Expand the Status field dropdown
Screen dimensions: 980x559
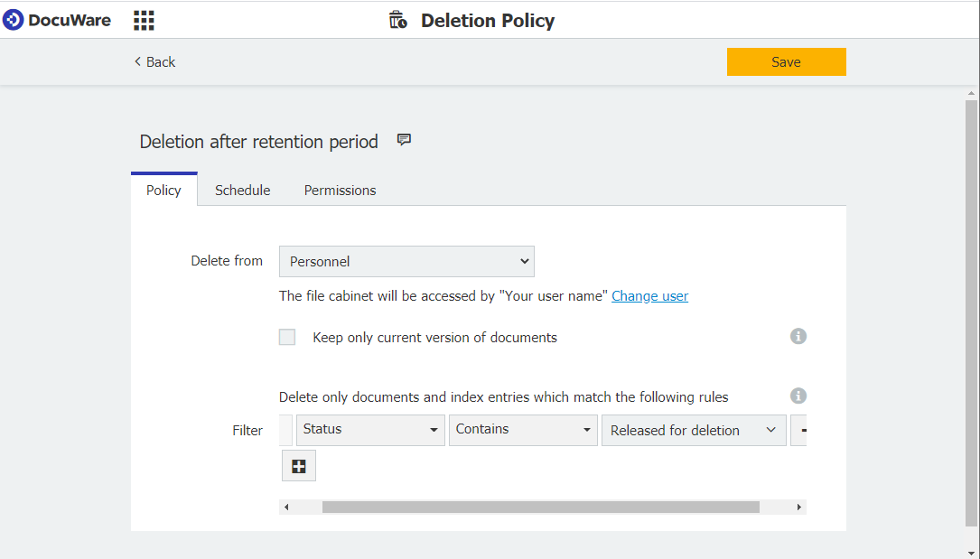(369, 430)
